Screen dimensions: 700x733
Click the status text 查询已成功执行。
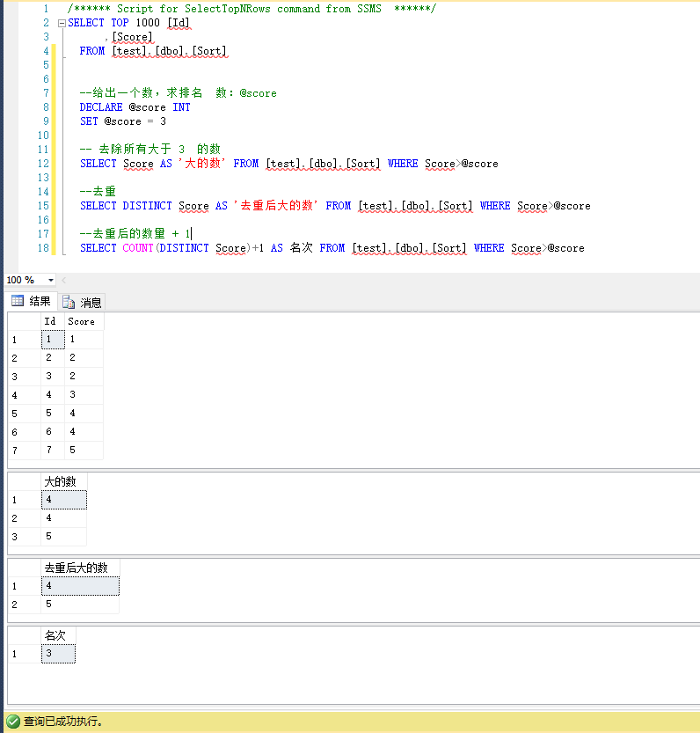click(63, 722)
